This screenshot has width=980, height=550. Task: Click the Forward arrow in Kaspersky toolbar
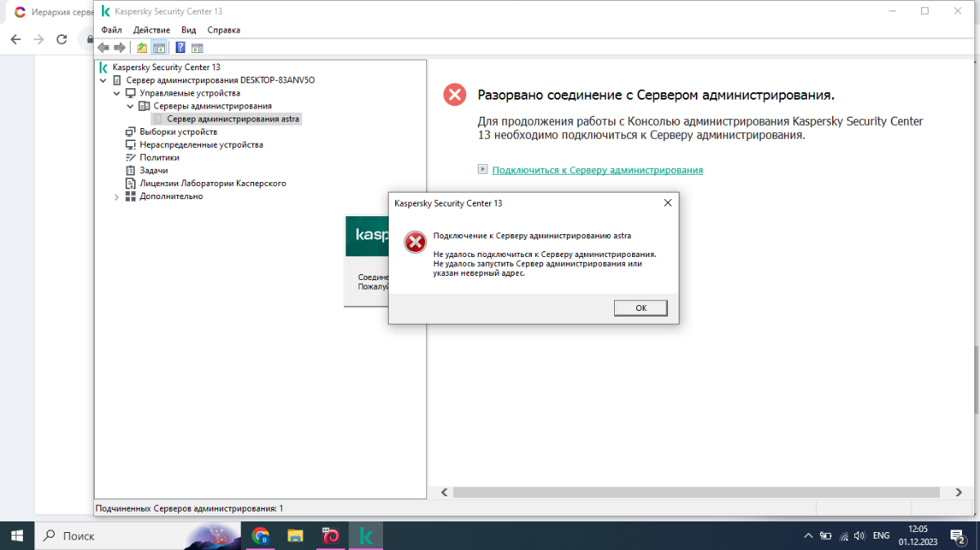[x=119, y=47]
